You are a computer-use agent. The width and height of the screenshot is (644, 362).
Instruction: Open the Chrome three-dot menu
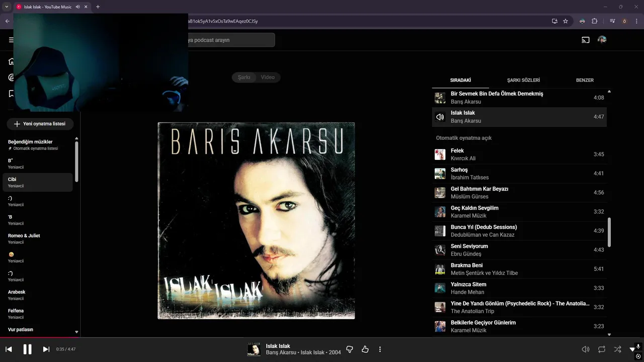[636, 21]
